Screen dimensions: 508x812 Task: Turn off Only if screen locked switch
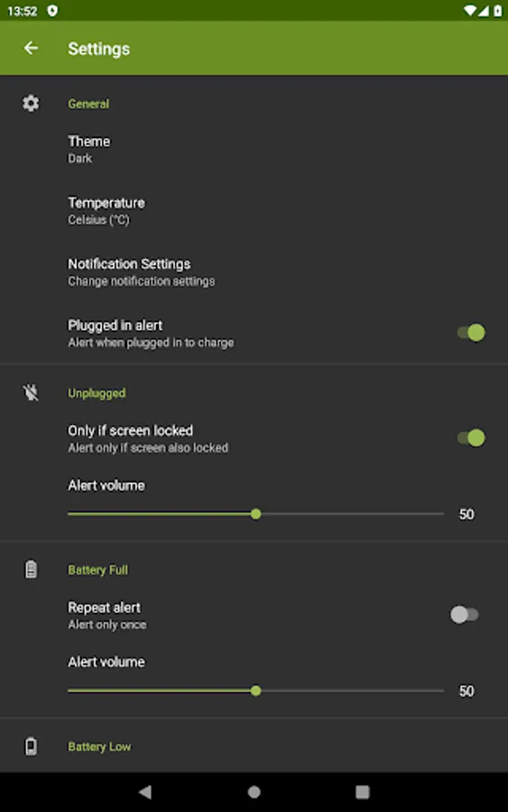471,438
